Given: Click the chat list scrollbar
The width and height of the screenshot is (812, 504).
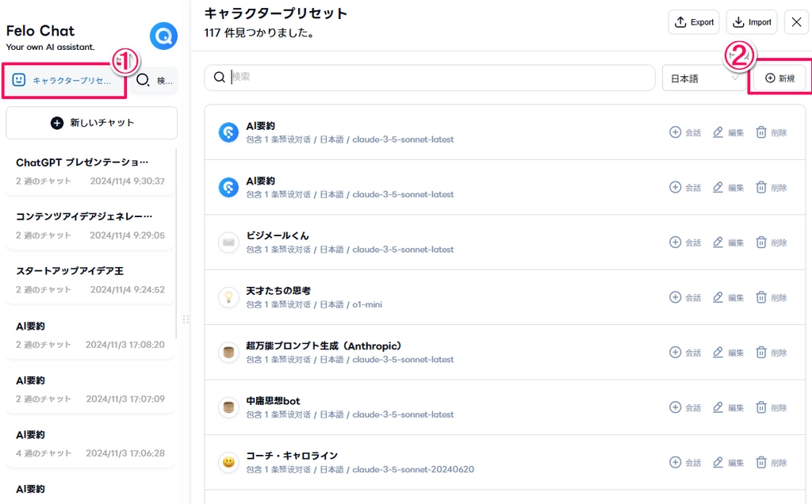Looking at the screenshot, I should click(x=176, y=243).
